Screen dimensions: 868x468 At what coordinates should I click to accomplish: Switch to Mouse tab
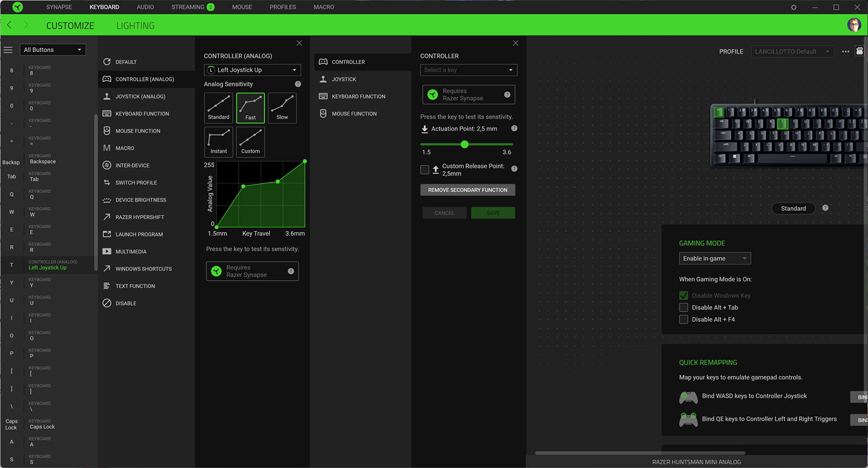coord(242,7)
